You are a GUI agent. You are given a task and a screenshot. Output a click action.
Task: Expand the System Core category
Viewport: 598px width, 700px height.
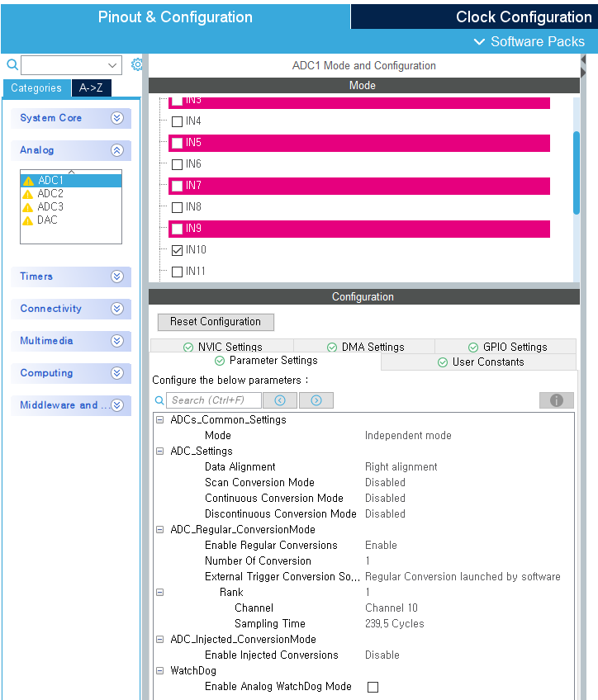[x=116, y=118]
